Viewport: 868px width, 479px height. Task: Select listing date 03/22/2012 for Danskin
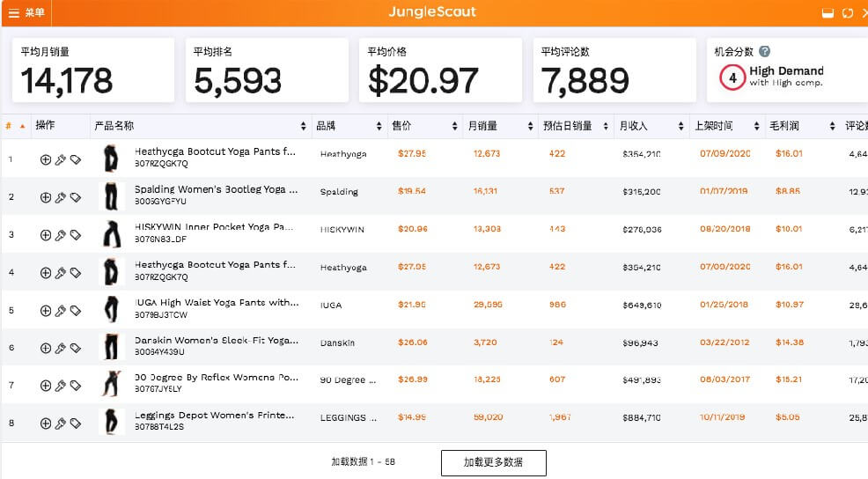725,343
